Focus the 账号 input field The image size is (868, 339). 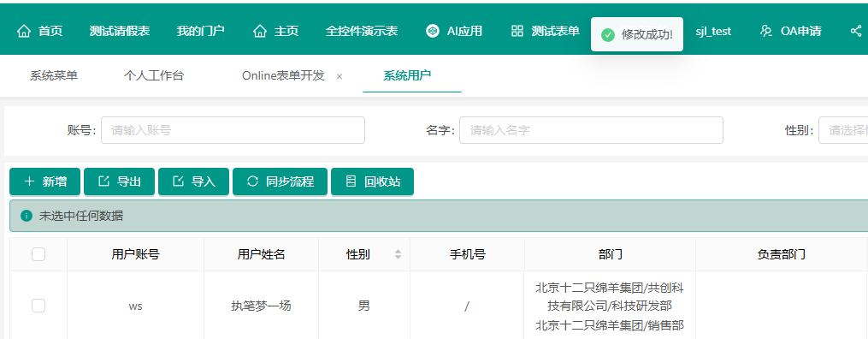[x=233, y=130]
